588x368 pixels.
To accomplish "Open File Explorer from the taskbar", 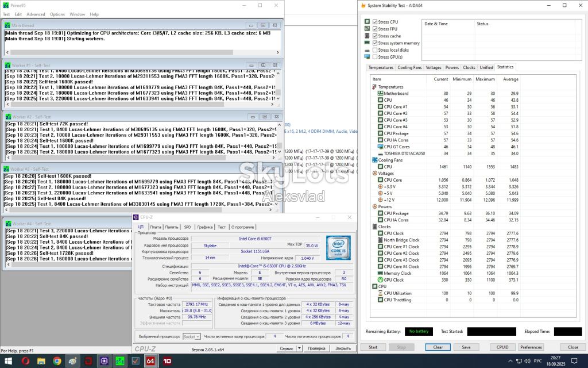I will pyautogui.click(x=41, y=361).
